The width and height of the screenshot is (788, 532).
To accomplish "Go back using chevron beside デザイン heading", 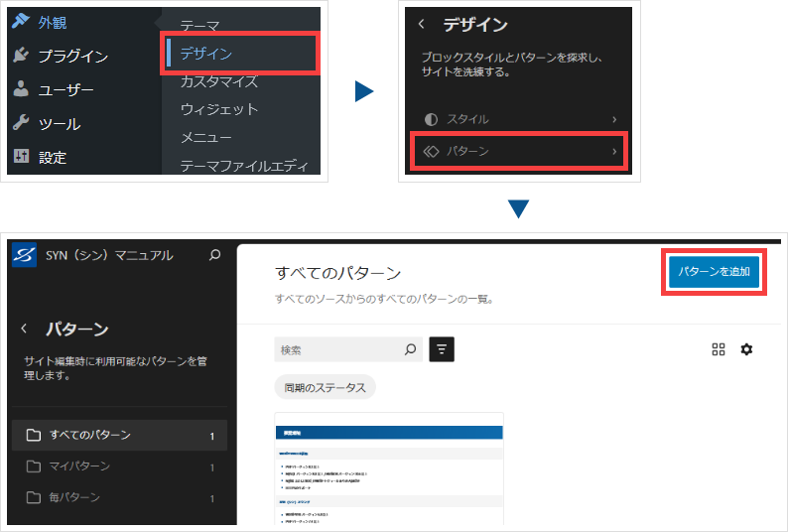I will [x=421, y=24].
